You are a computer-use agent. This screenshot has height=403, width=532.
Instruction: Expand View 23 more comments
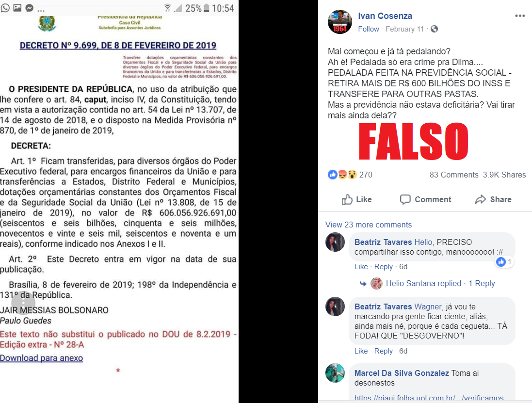coord(369,225)
